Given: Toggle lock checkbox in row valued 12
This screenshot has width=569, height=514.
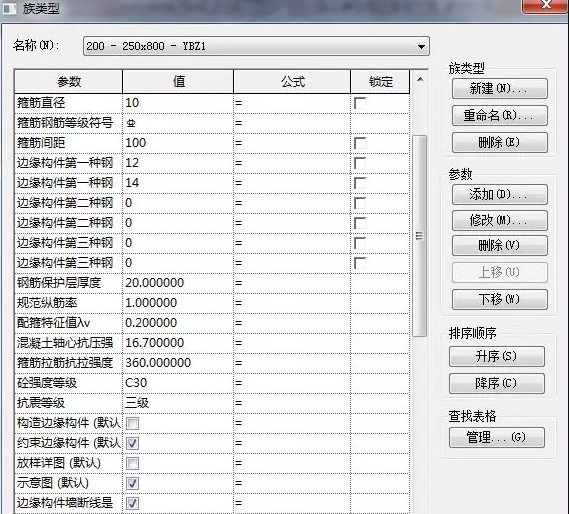Looking at the screenshot, I should pos(360,163).
